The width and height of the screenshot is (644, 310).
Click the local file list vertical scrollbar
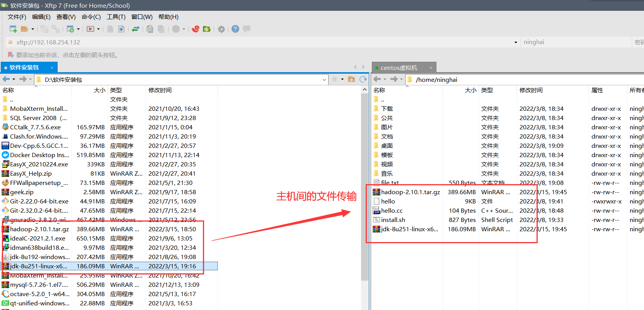pyautogui.click(x=365, y=187)
